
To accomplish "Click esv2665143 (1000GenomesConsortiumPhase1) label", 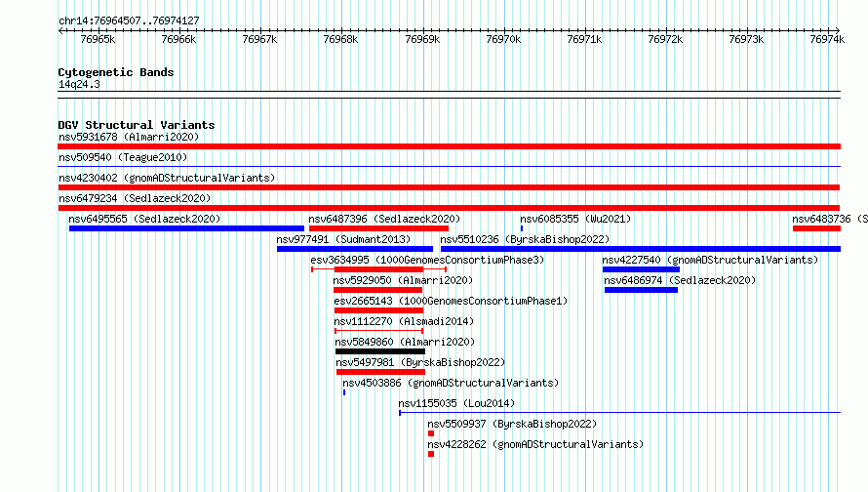I will 451,301.
